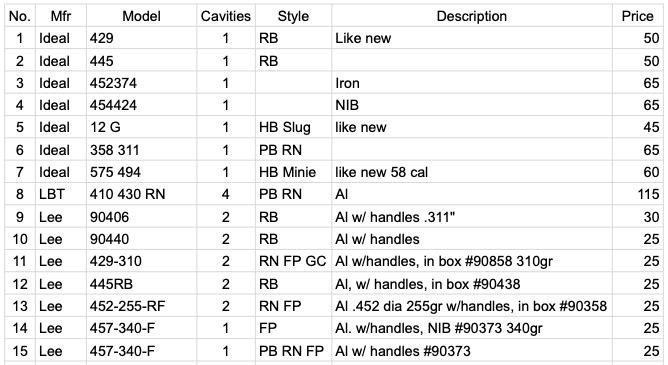Screen dimensions: 668x365
Task: Click the Mfr header cell
Action: coord(61,16)
